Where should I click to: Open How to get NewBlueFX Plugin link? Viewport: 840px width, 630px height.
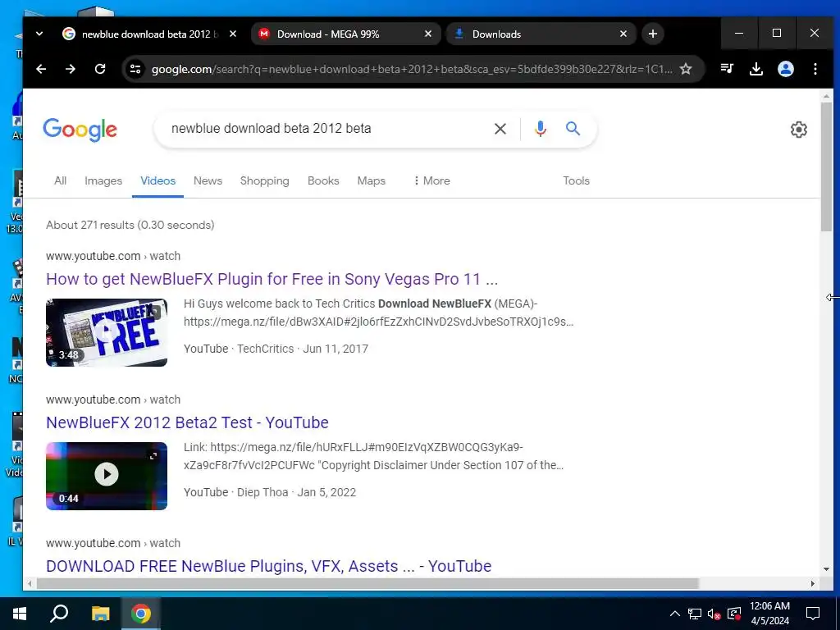point(272,279)
